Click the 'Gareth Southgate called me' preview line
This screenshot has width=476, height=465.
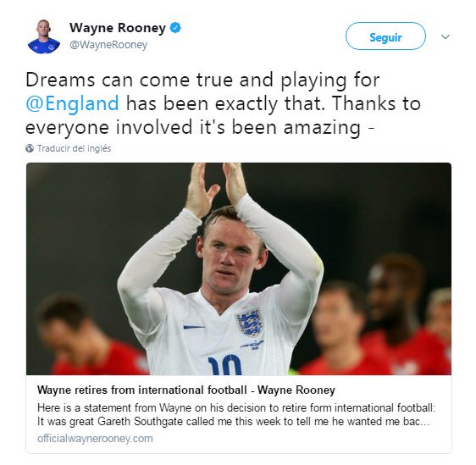pos(233,421)
